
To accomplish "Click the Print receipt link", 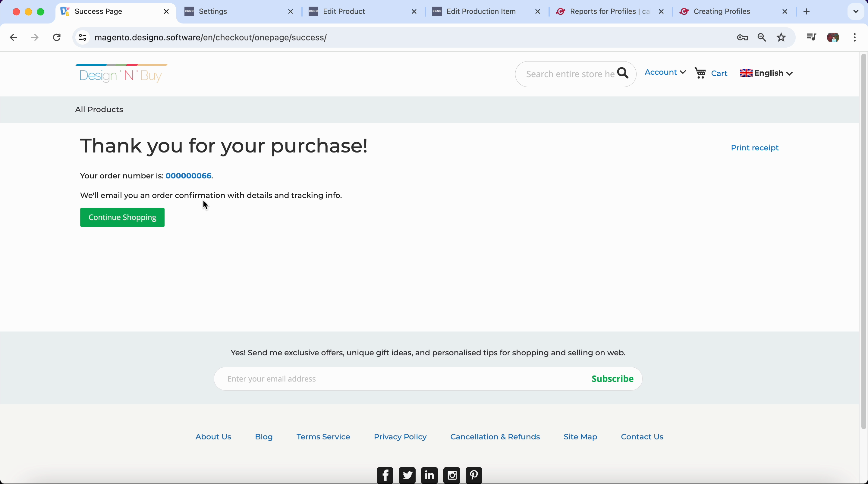I will [x=754, y=148].
